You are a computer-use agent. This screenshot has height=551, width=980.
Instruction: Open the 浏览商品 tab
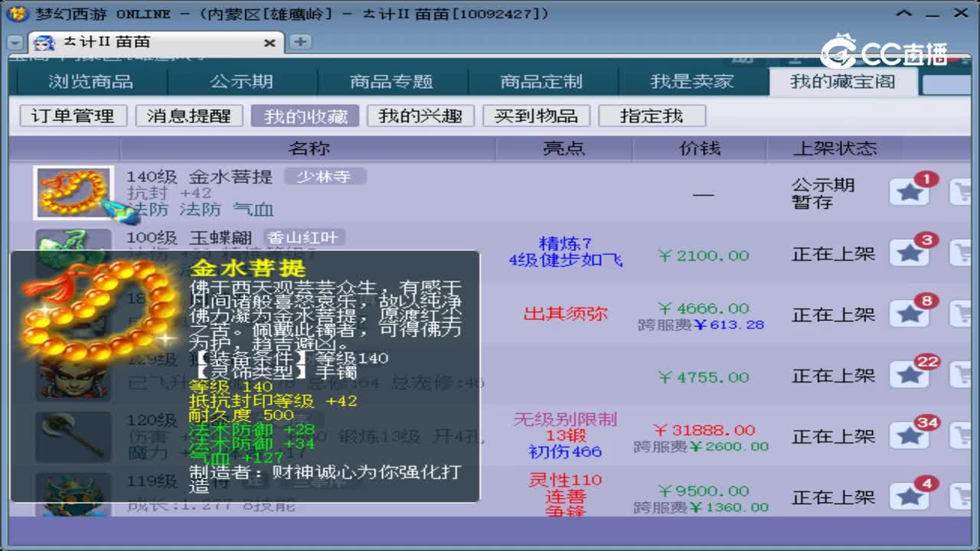[x=90, y=81]
